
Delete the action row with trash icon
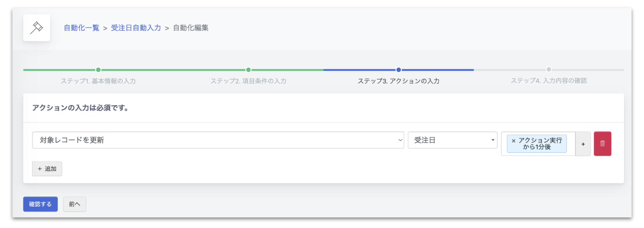602,144
